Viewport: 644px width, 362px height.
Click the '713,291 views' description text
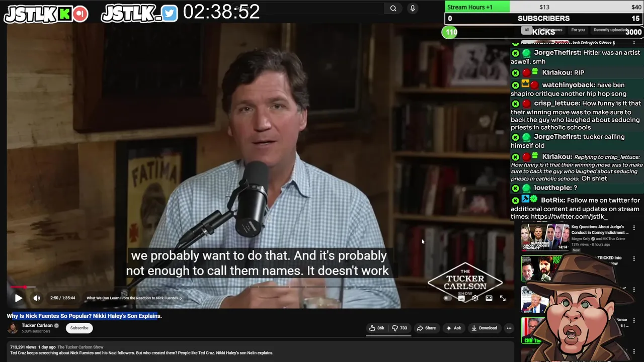coord(23,347)
